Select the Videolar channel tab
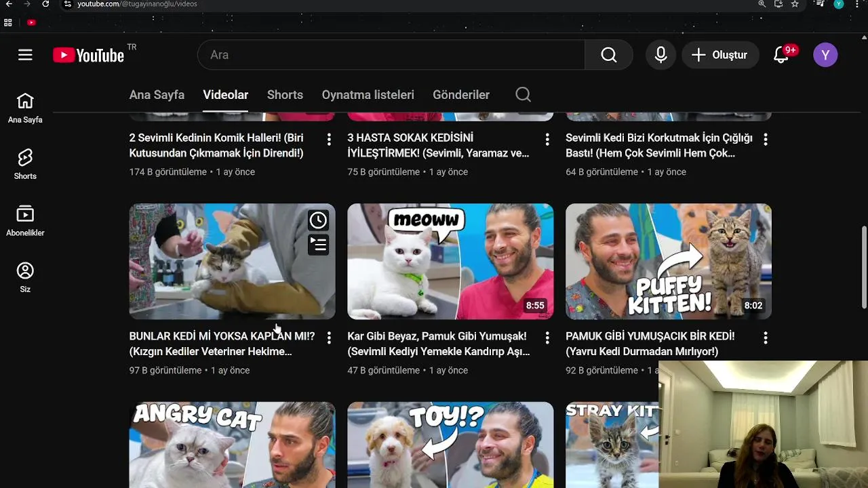The image size is (868, 488). pos(225,95)
